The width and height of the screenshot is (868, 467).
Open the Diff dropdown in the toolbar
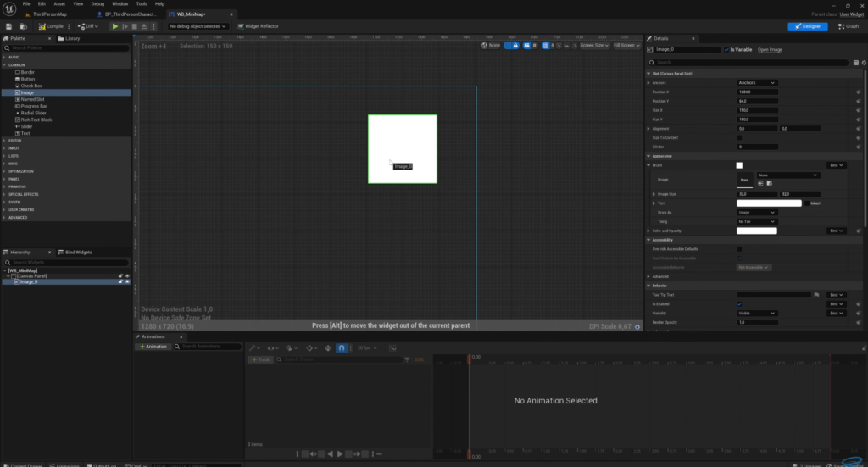click(x=88, y=26)
